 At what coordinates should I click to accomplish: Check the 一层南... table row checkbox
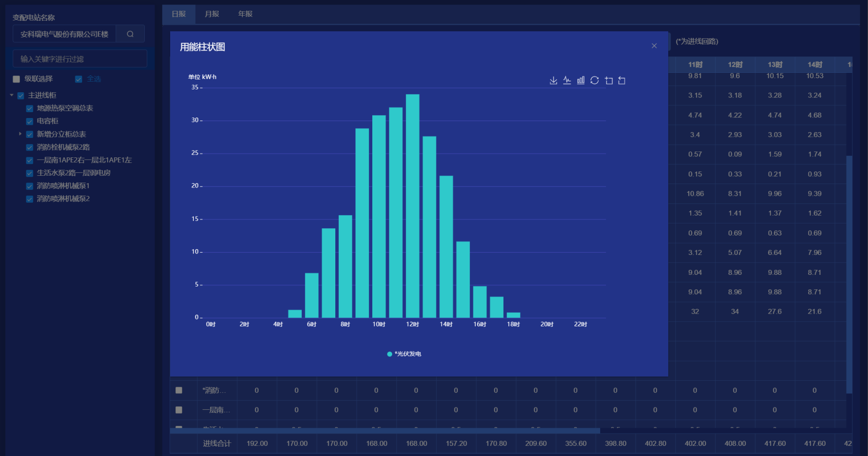tap(179, 410)
